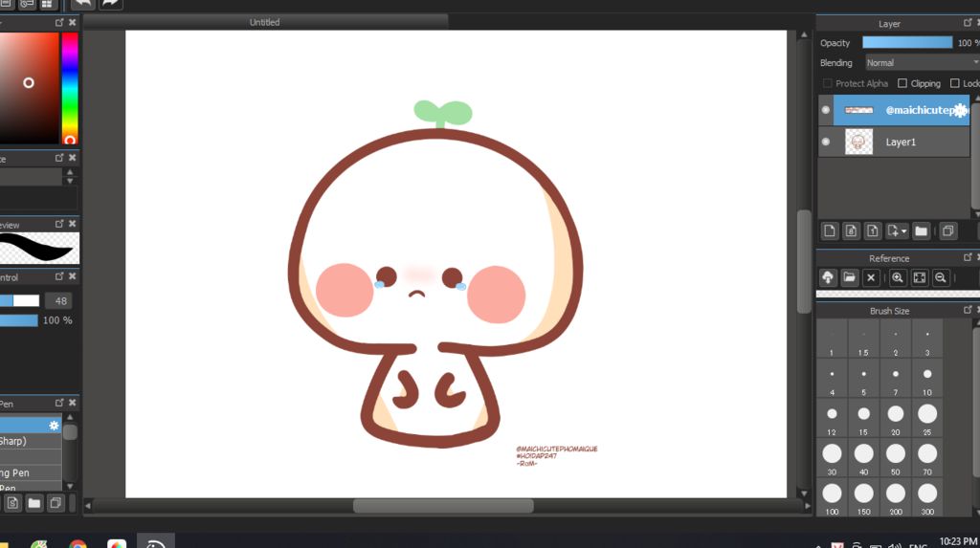980x548 pixels.
Task: Undock the color panel
Action: pyautogui.click(x=59, y=22)
